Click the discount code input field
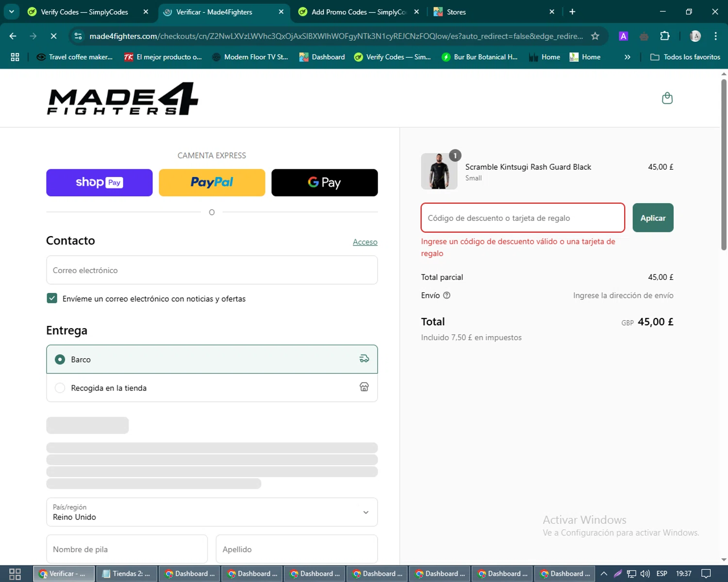The width and height of the screenshot is (728, 582). [x=523, y=218]
